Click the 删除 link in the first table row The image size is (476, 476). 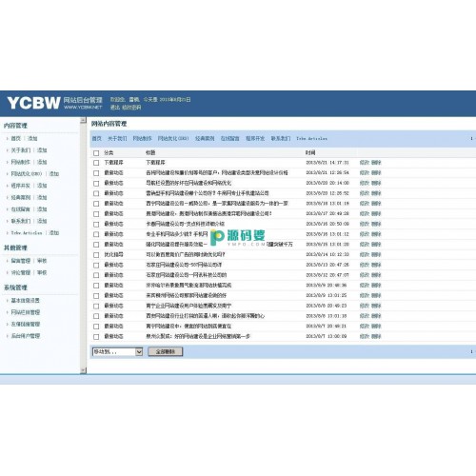click(376, 163)
